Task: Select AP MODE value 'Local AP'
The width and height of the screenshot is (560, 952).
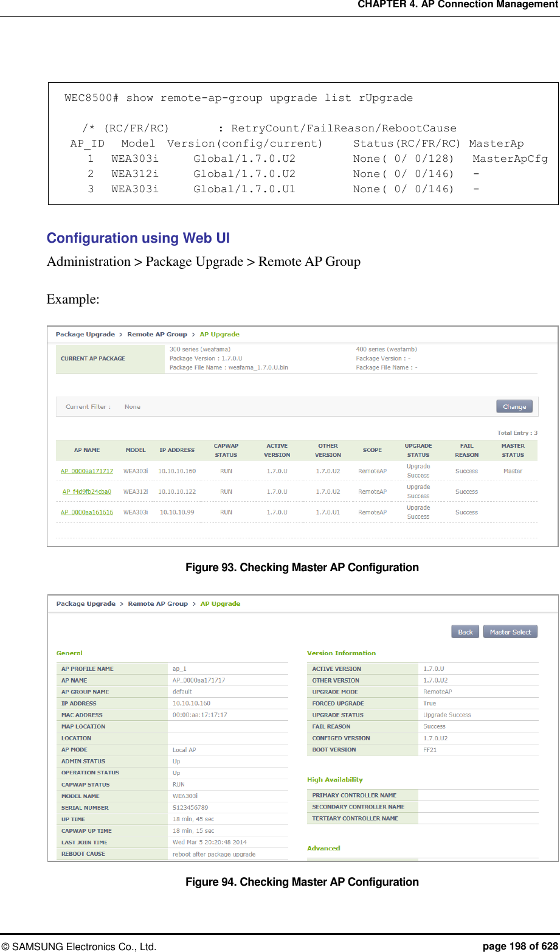Action: pos(184,749)
